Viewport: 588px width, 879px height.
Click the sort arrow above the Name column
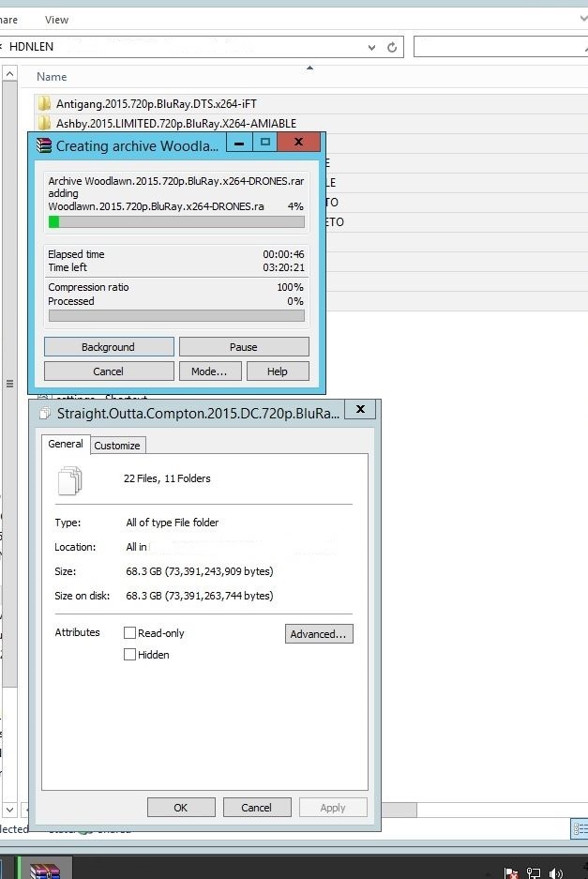(x=309, y=68)
